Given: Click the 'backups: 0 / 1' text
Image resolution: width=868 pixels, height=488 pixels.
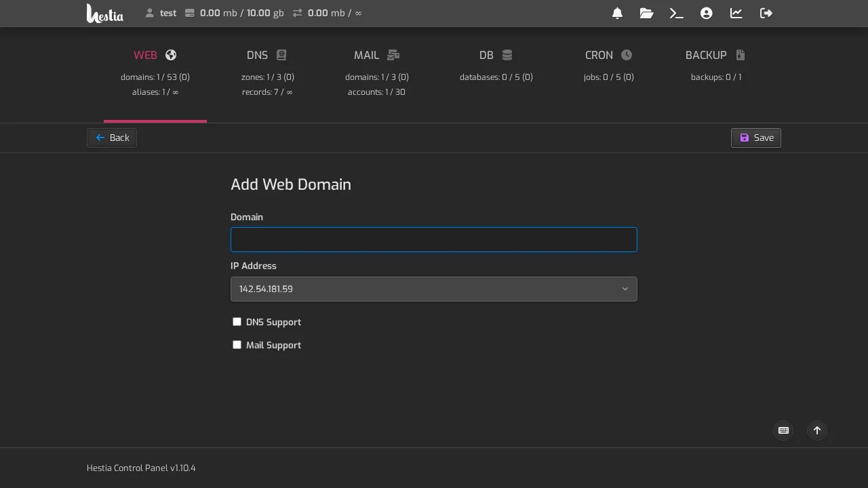Looking at the screenshot, I should click(x=716, y=77).
